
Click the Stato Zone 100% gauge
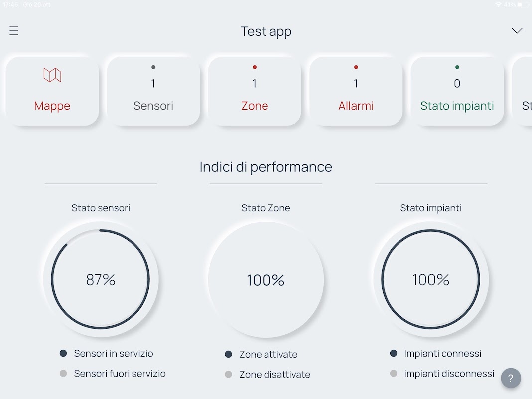coord(266,279)
